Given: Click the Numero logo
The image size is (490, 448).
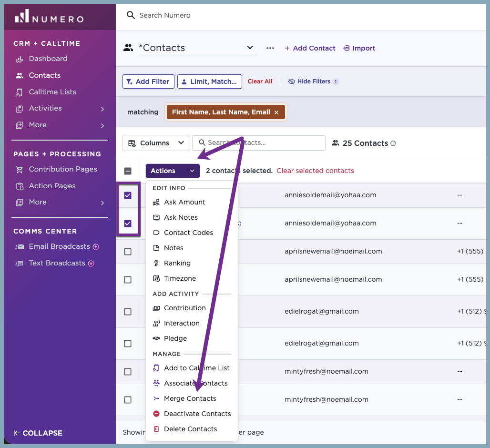Looking at the screenshot, I should tap(50, 16).
